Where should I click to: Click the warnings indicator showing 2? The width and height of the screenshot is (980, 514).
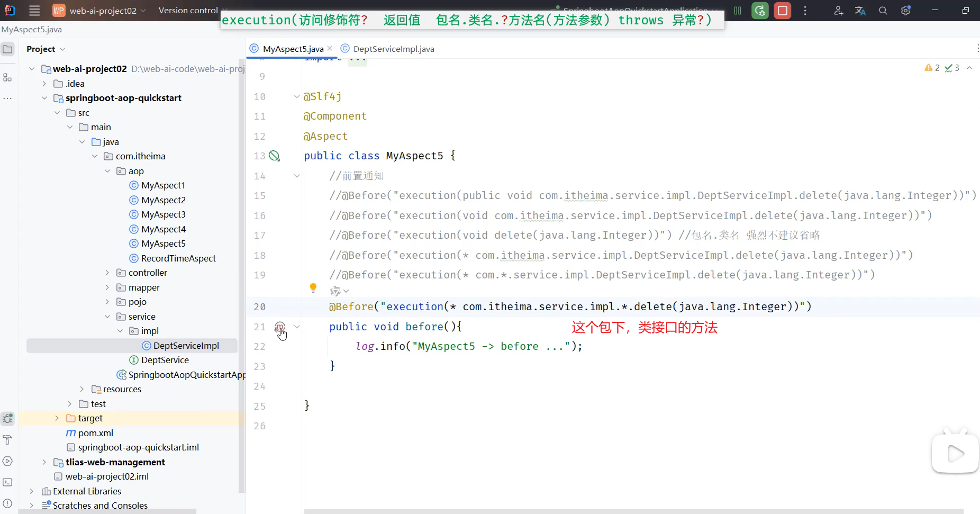pyautogui.click(x=932, y=68)
